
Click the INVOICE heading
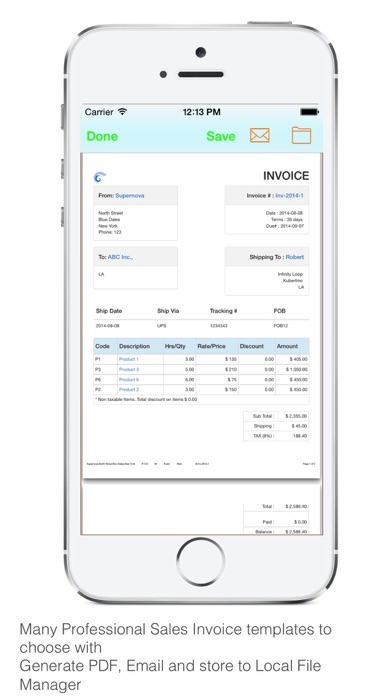click(286, 176)
